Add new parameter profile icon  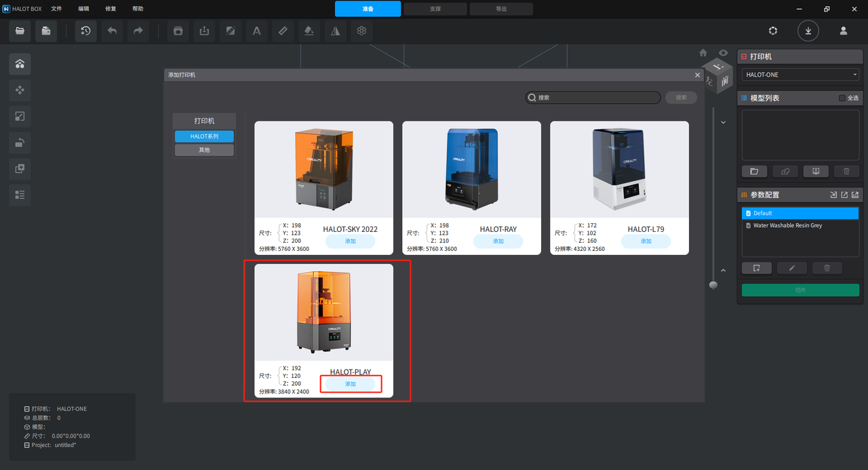pos(756,268)
